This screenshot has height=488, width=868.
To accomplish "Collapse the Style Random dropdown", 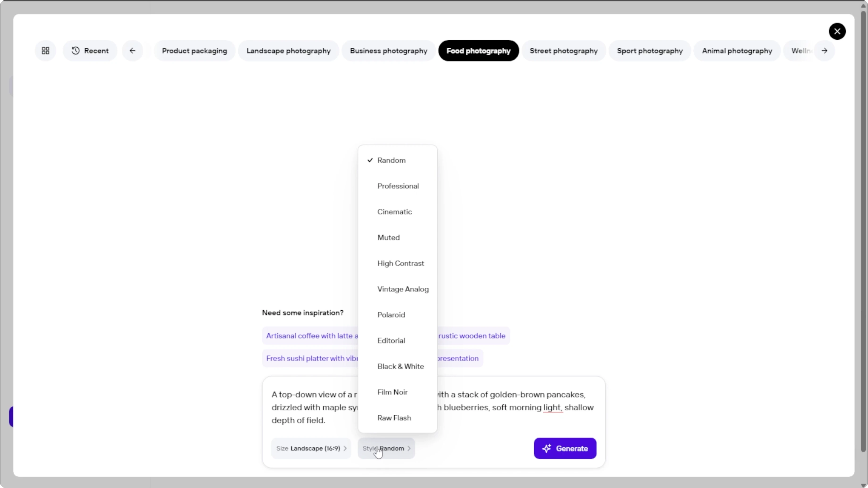I will [x=386, y=448].
